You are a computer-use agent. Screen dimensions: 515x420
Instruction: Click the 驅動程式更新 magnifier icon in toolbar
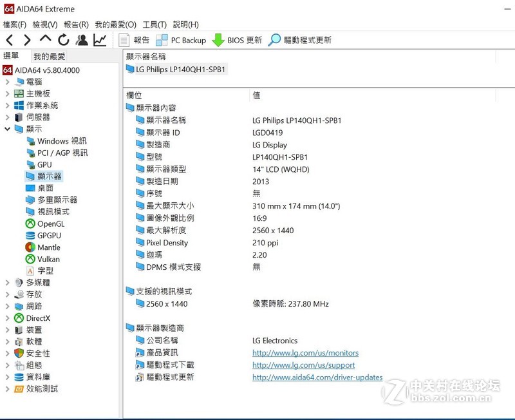point(274,40)
